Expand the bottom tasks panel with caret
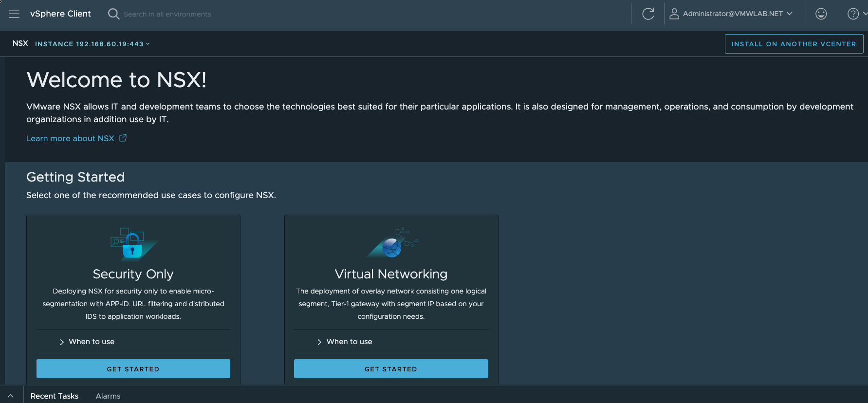 coord(10,396)
